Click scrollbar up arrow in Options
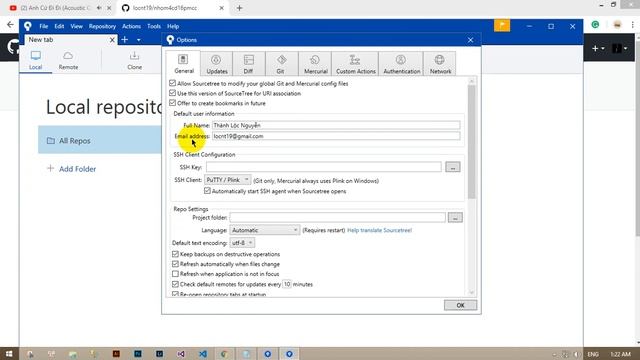Screen dimensions: 640x360 (471, 81)
